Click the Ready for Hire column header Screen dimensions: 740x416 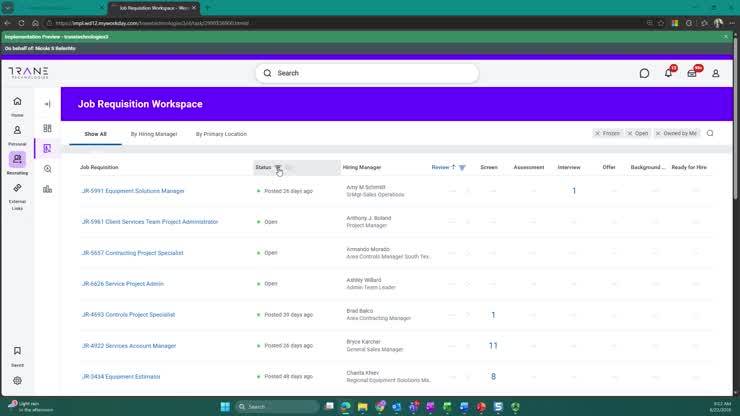pos(689,167)
